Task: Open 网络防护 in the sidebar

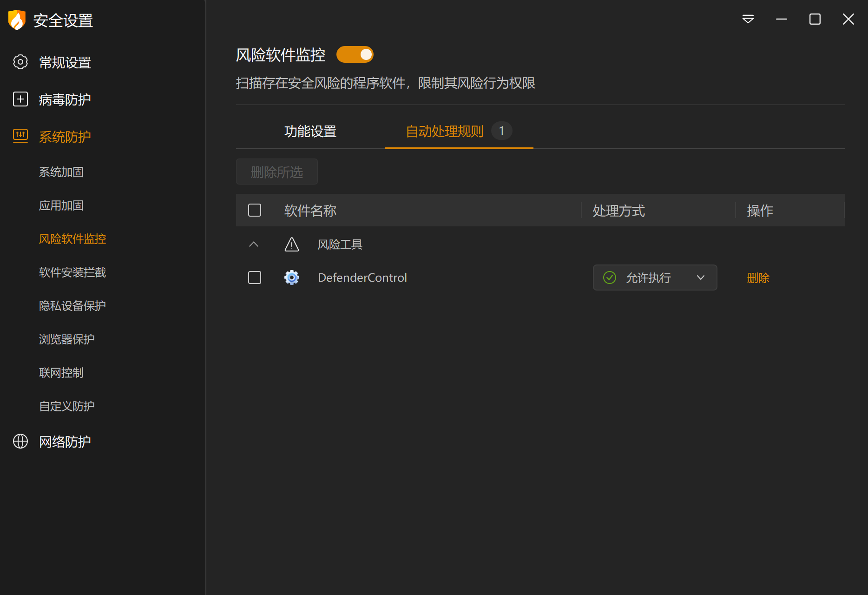Action: click(x=65, y=442)
